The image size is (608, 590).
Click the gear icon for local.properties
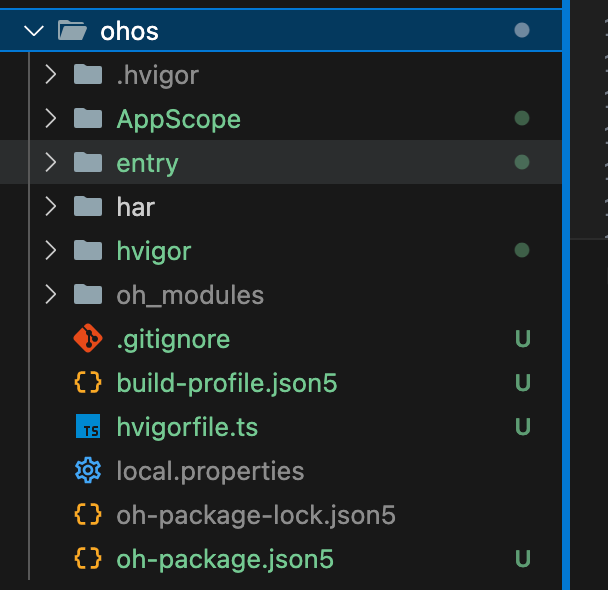tap(88, 471)
